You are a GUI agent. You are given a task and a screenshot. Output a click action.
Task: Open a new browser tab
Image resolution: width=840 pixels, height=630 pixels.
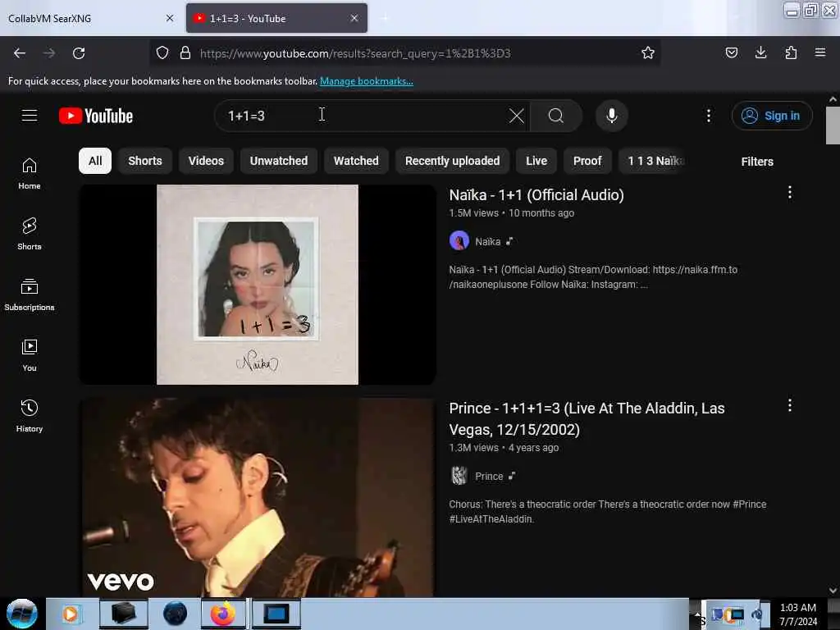coord(385,18)
